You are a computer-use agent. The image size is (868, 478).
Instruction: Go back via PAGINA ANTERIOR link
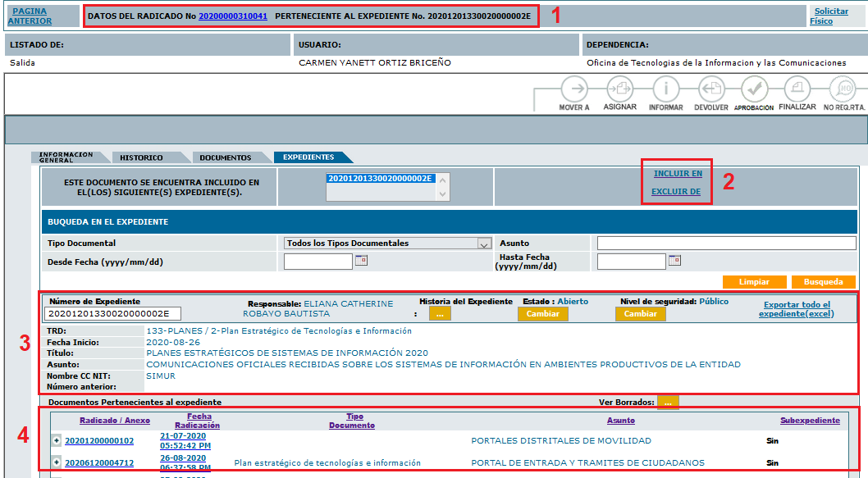point(30,16)
